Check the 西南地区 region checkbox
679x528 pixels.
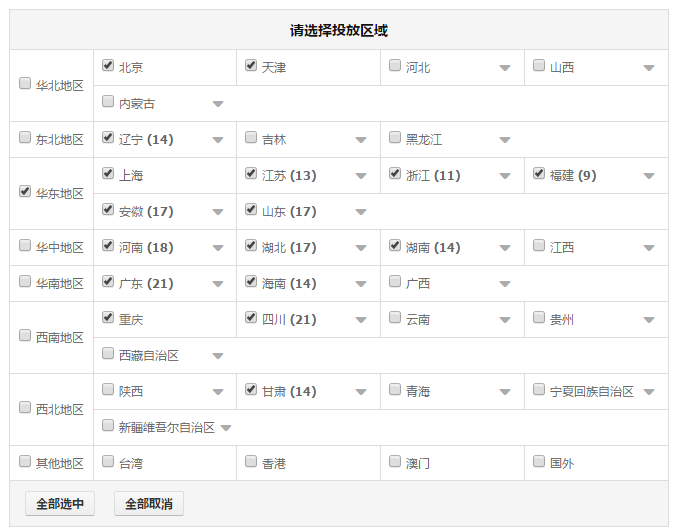(x=25, y=335)
